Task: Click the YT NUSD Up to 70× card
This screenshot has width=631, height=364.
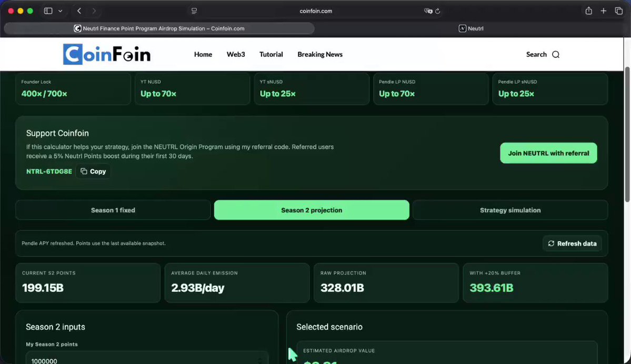Action: pyautogui.click(x=193, y=88)
